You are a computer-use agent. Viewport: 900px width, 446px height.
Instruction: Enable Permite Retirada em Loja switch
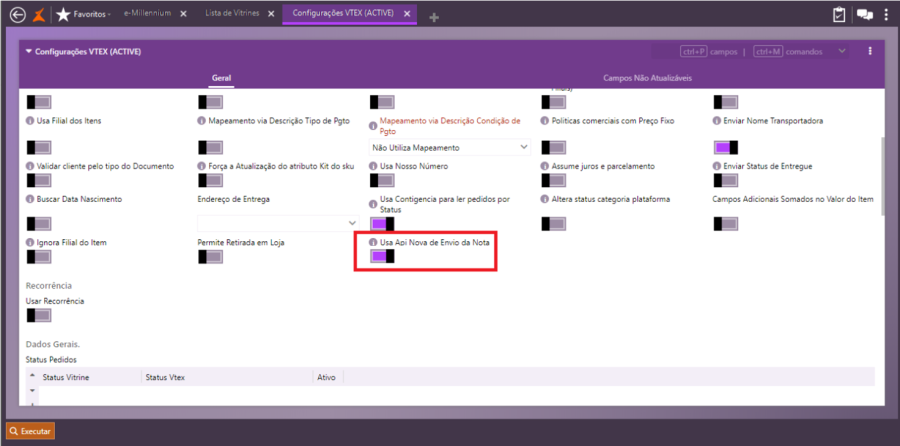(210, 257)
